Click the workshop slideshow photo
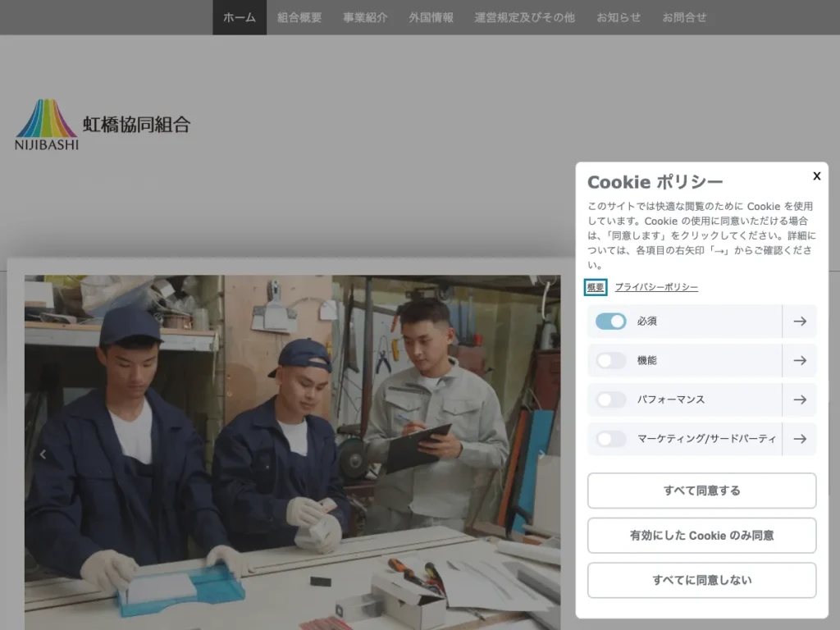Image resolution: width=840 pixels, height=630 pixels. (x=293, y=453)
